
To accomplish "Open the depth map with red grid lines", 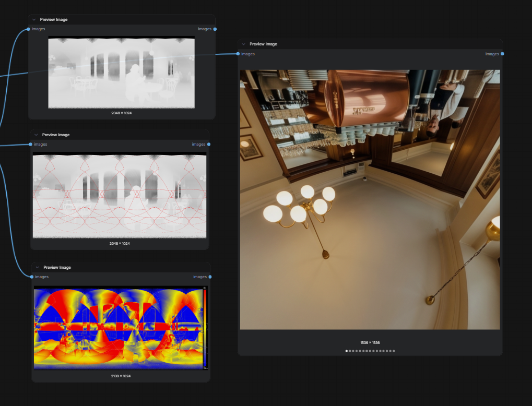I will [120, 195].
